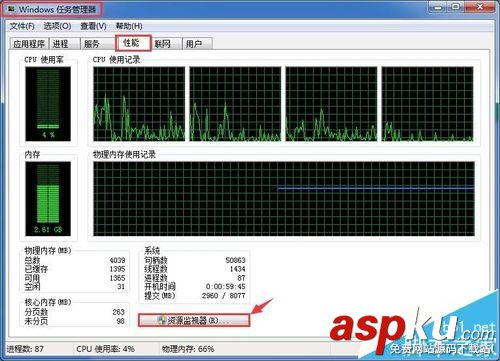Click the 线程数 value 1434
500x361 pixels.
[237, 269]
